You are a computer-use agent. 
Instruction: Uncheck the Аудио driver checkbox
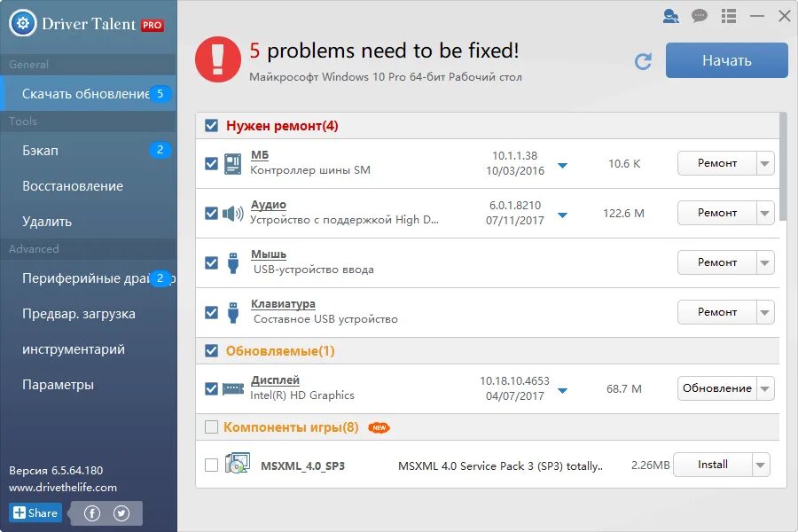211,213
